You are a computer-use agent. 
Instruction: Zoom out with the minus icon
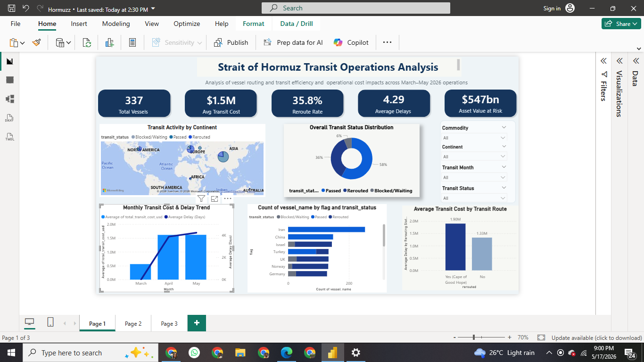point(454,337)
